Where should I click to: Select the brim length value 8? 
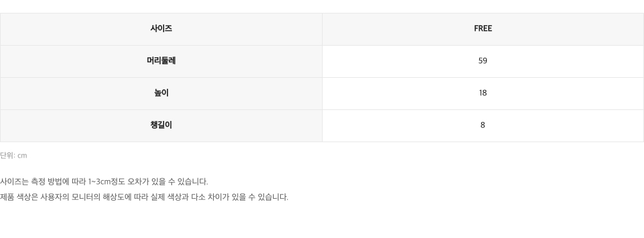tap(482, 125)
